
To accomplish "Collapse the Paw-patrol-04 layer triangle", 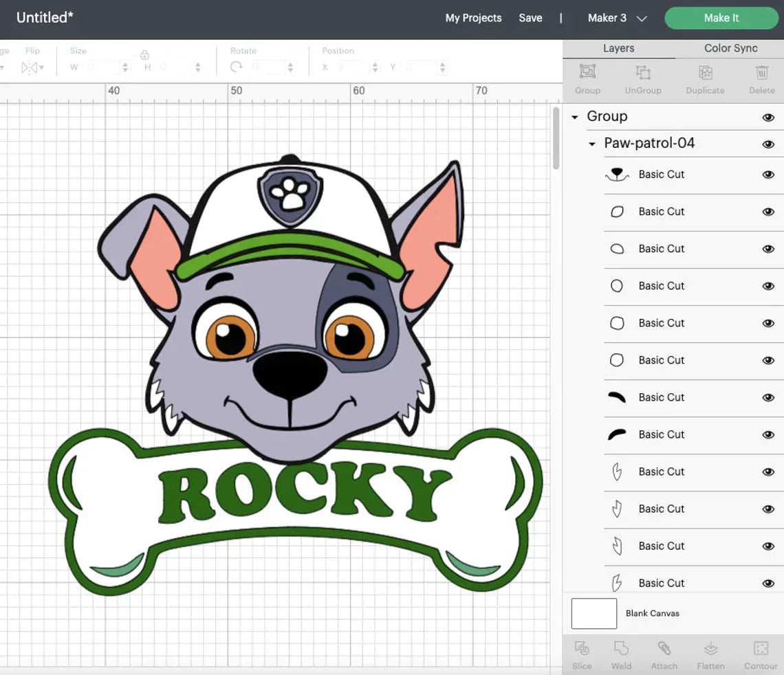I will pyautogui.click(x=592, y=144).
